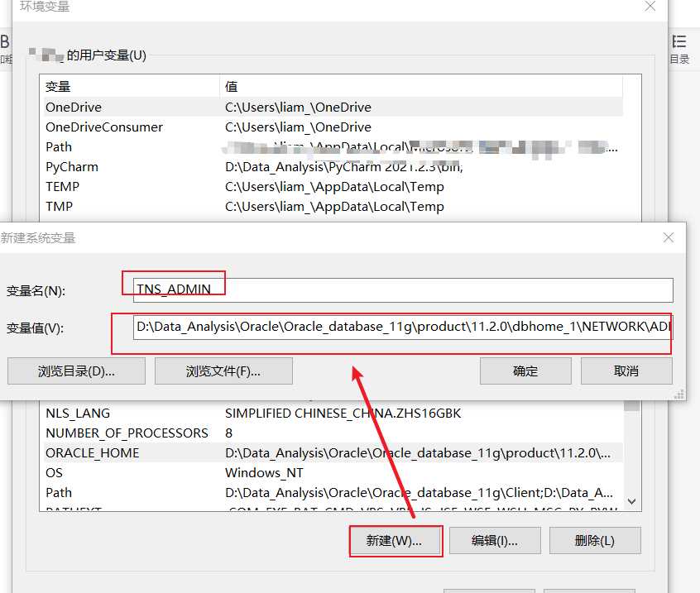Image resolution: width=700 pixels, height=593 pixels.
Task: Select the NLS_LANG system variable row
Action: coord(333,414)
